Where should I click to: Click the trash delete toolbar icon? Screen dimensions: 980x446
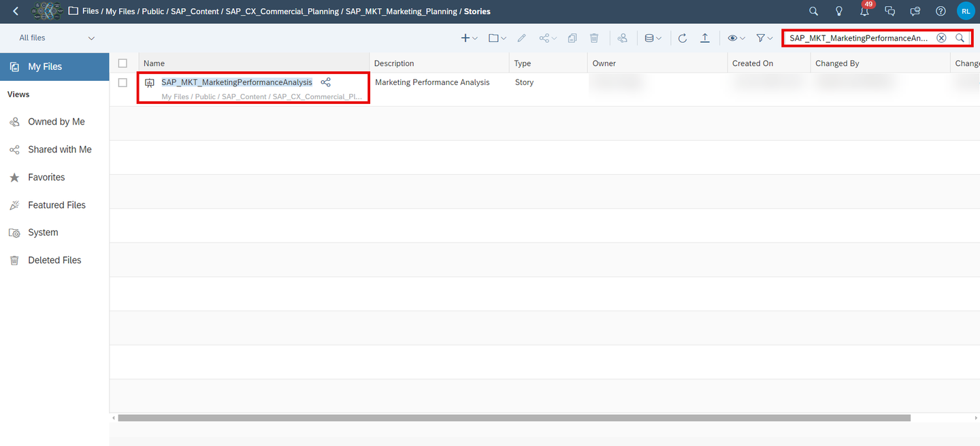tap(594, 38)
